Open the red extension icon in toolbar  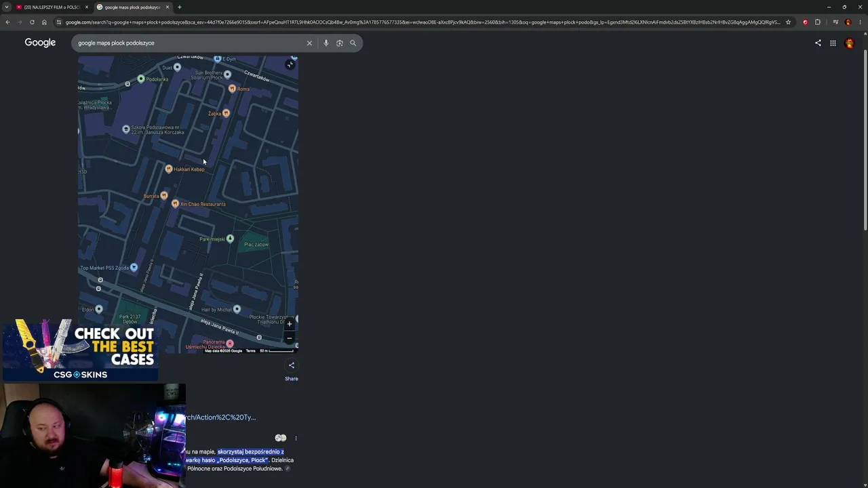(805, 22)
